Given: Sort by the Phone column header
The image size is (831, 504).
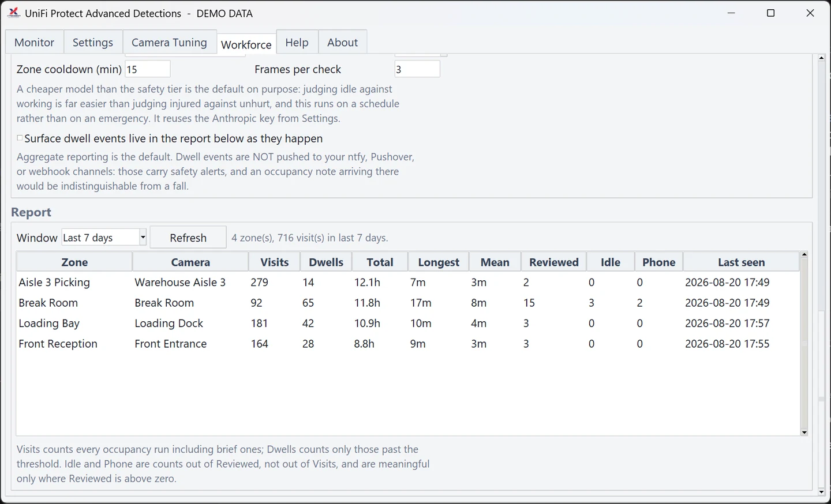Looking at the screenshot, I should pyautogui.click(x=659, y=262).
